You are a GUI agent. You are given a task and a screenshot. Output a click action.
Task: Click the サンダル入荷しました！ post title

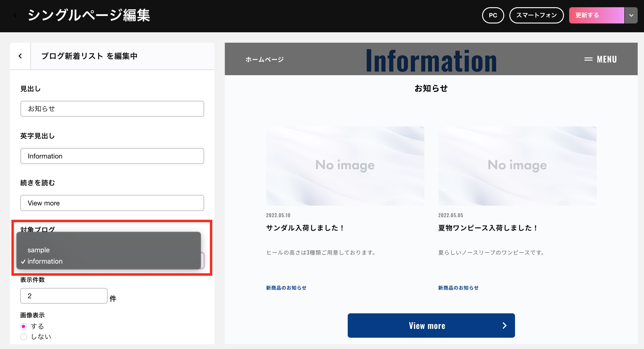coord(305,228)
